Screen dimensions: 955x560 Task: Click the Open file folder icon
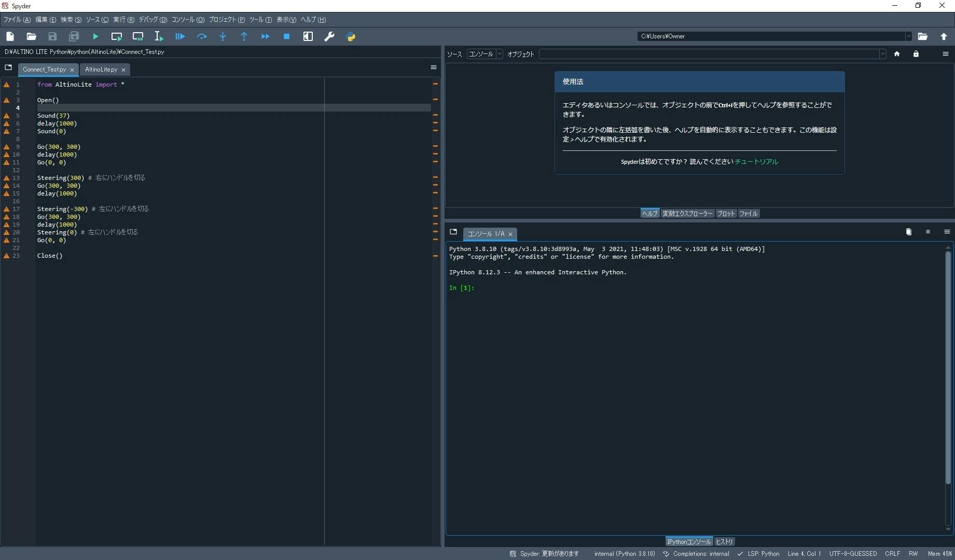coord(31,36)
